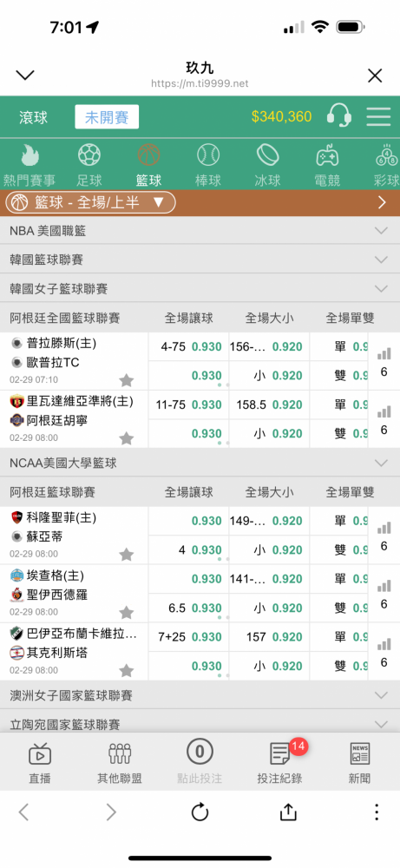
Task: Switch to the 滾球 tab
Action: click(33, 117)
